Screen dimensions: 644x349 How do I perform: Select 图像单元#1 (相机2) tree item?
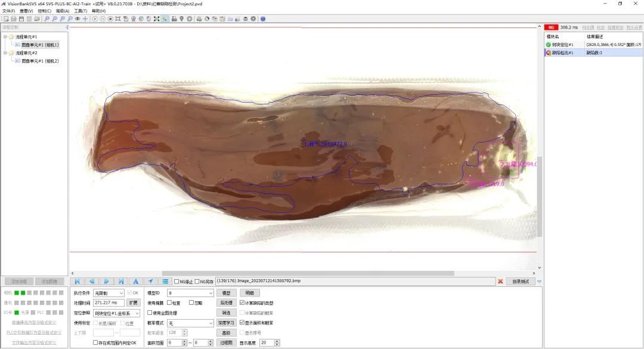pos(40,61)
